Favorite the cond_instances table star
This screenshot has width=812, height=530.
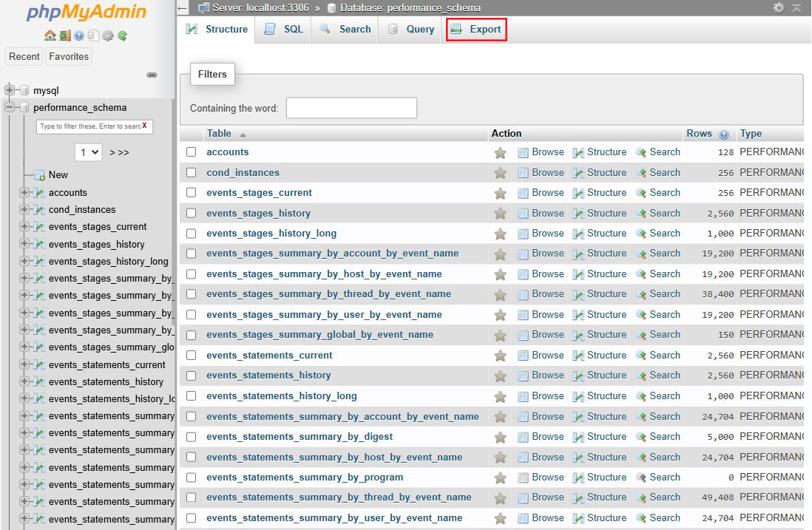pos(500,173)
